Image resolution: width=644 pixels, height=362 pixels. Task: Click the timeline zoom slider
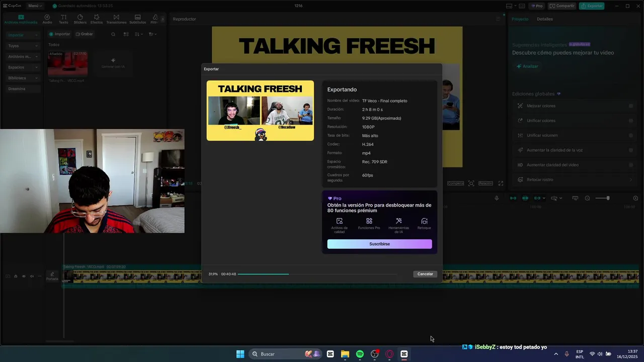pyautogui.click(x=602, y=198)
